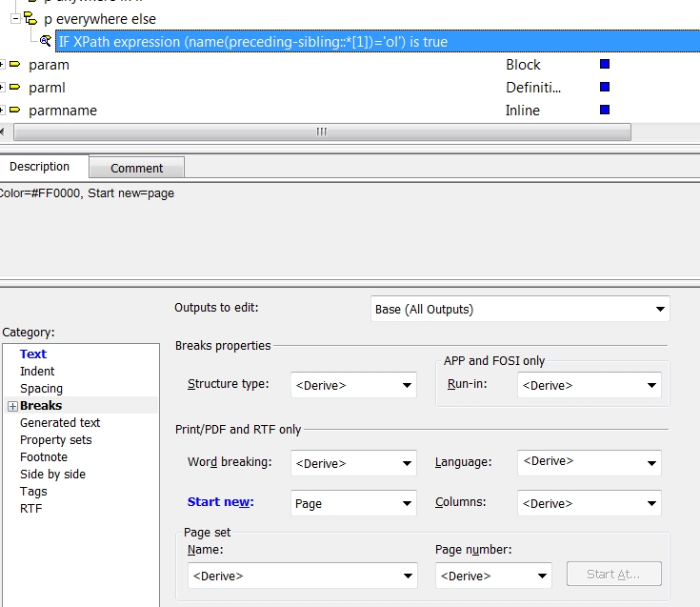Open the Structure type dropdown
Screen dimensions: 700x607
(353, 385)
